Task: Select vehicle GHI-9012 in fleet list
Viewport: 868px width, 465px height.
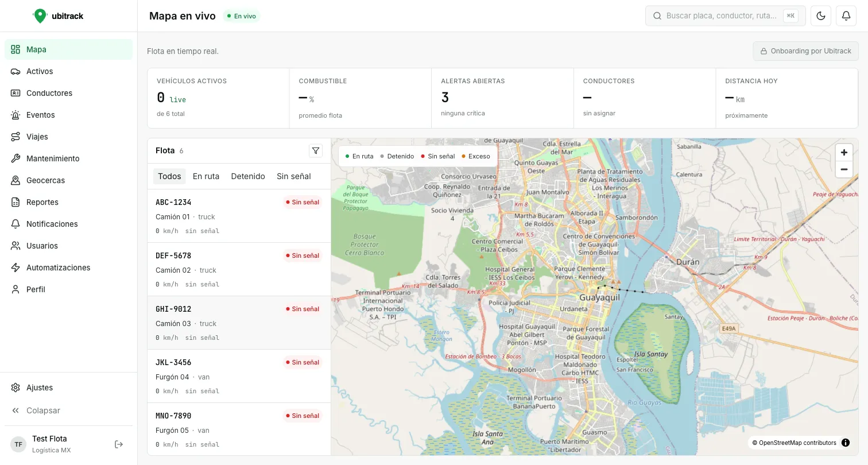Action: 239,323
